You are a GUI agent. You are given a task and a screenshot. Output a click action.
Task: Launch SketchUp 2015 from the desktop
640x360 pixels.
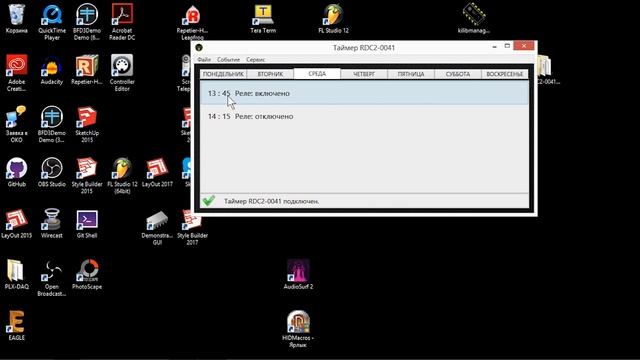point(87,118)
